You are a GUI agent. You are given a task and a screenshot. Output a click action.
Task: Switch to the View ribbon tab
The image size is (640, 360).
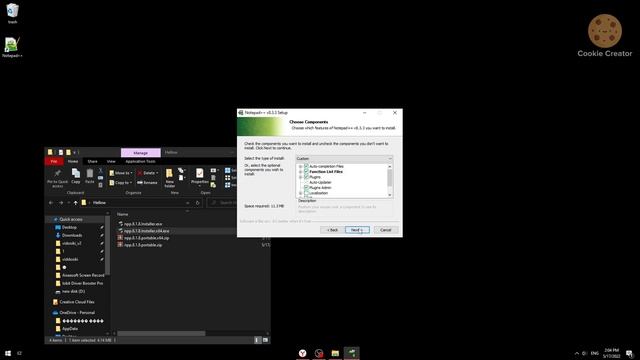111,161
